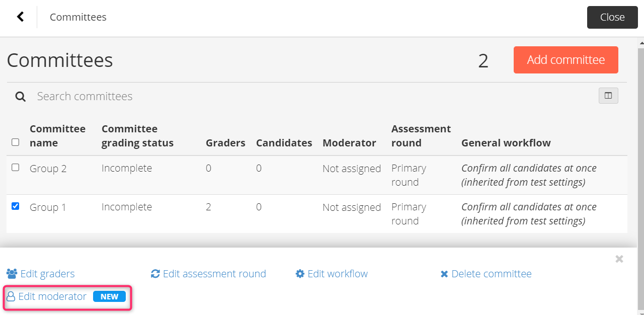This screenshot has width=644, height=315.
Task: Click the search magnifier icon
Action: [20, 97]
